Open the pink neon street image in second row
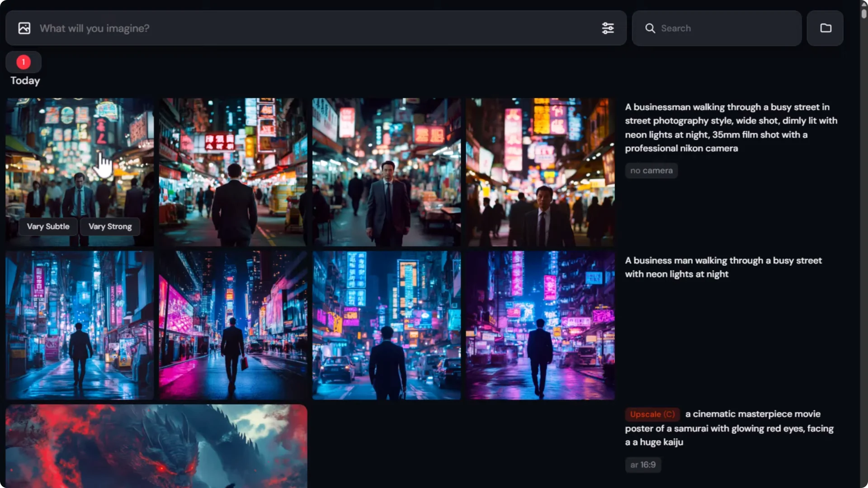 (232, 325)
